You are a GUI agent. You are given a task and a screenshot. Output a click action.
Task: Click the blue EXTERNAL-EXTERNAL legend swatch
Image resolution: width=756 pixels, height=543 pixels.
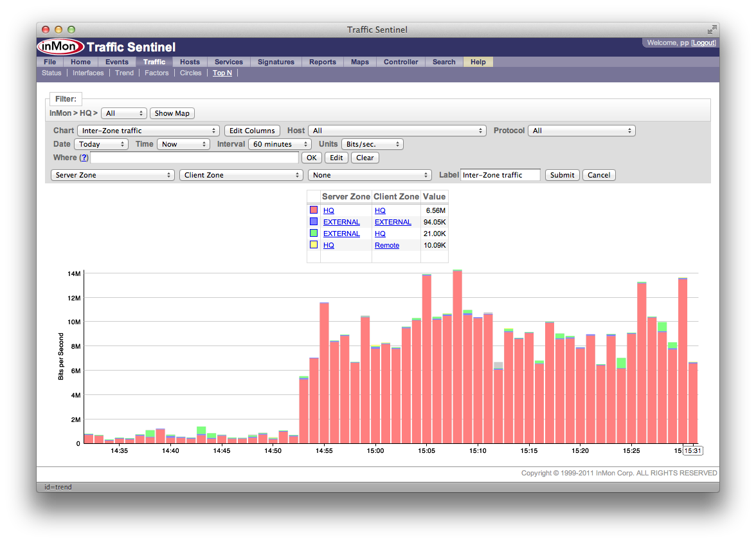click(314, 221)
